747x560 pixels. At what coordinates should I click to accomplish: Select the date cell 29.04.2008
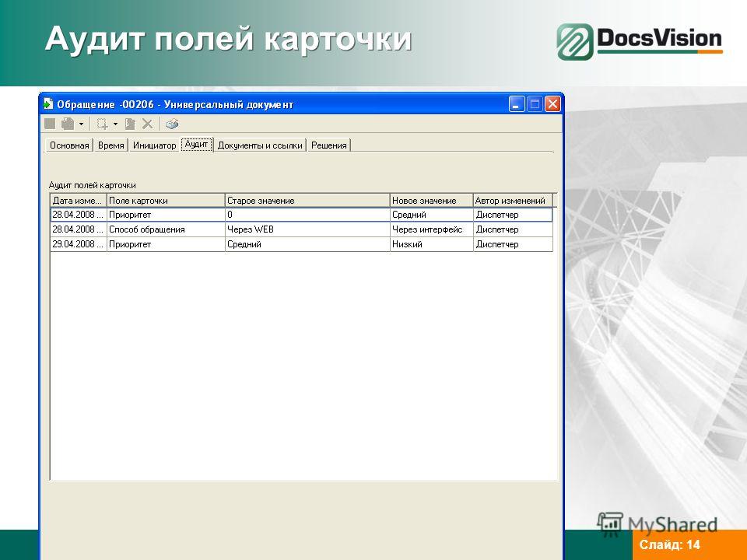pyautogui.click(x=79, y=244)
